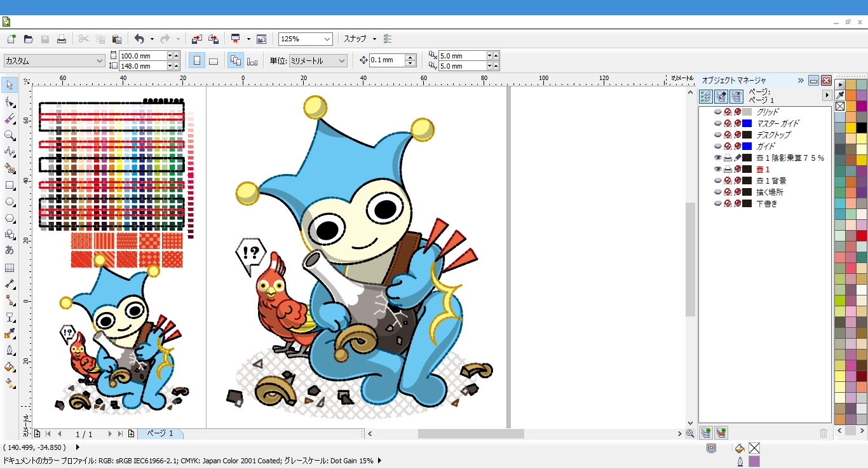Open the 単位 ミリメートル units dropdown

[342, 61]
